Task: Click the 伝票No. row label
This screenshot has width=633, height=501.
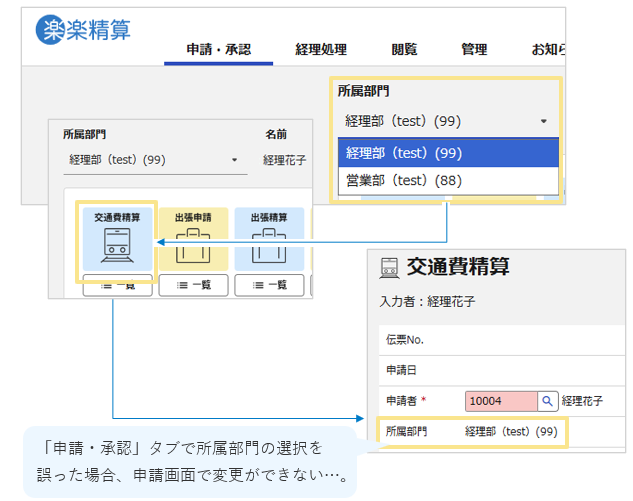Action: 405,340
